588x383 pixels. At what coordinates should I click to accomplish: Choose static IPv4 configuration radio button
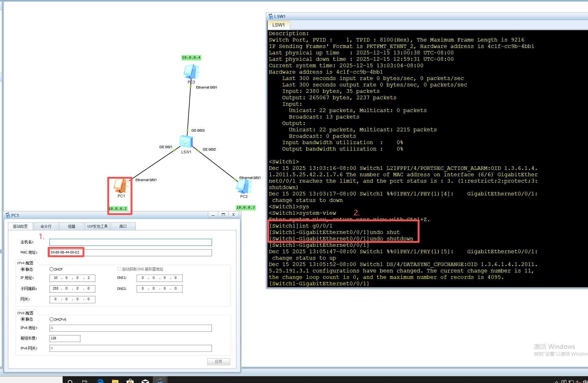(x=23, y=269)
